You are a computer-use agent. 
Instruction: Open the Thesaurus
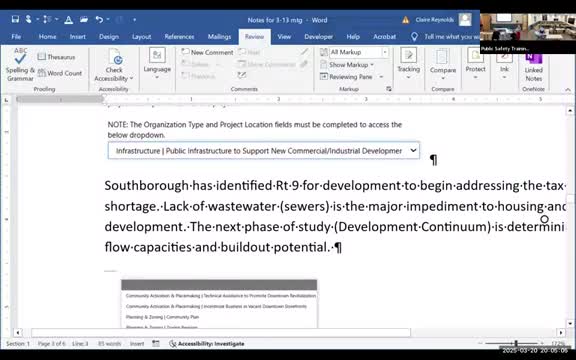click(x=57, y=57)
